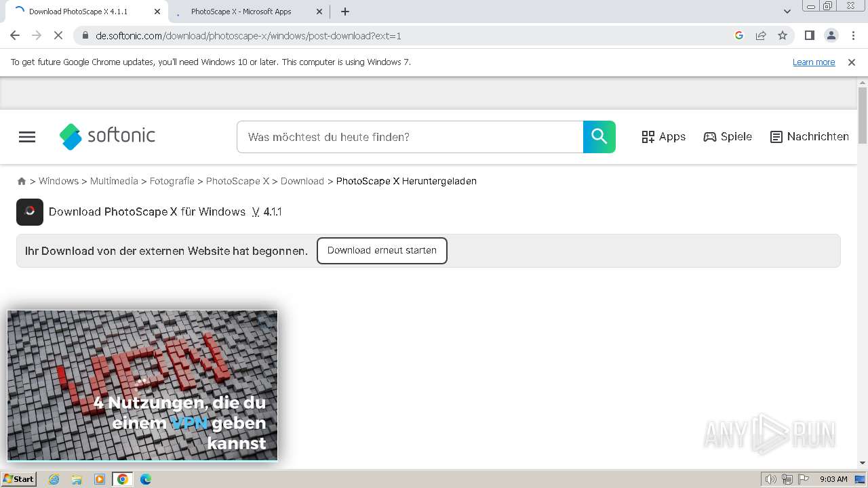This screenshot has height=488, width=868.
Task: Open Chrome side panel icon
Action: point(809,35)
